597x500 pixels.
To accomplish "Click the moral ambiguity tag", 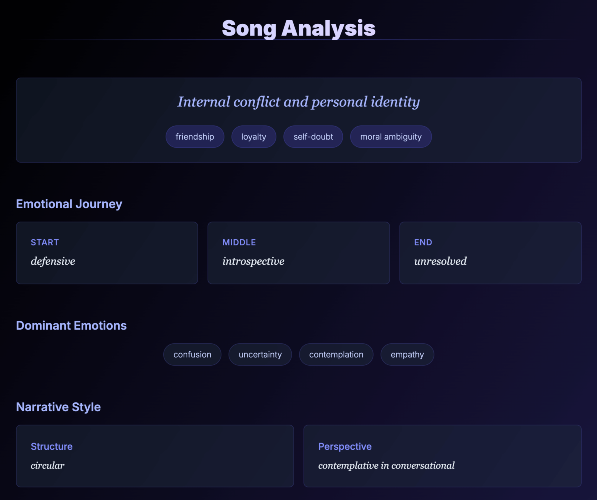I will (391, 137).
